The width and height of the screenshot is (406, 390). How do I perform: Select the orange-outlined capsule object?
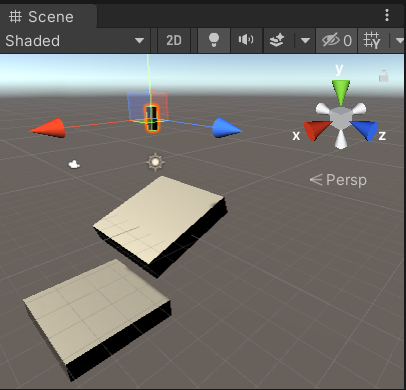click(x=152, y=118)
